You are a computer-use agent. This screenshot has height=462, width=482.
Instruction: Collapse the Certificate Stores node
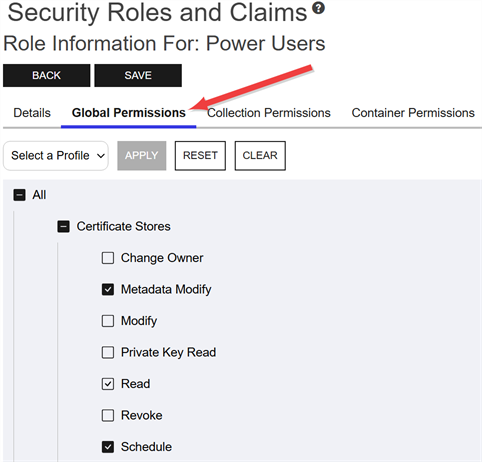point(63,227)
